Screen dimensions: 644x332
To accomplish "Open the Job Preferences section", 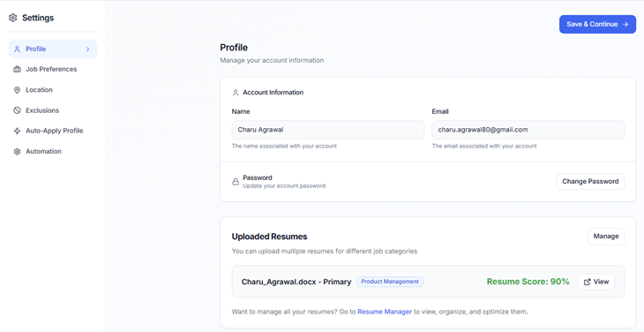I will 53,70.
